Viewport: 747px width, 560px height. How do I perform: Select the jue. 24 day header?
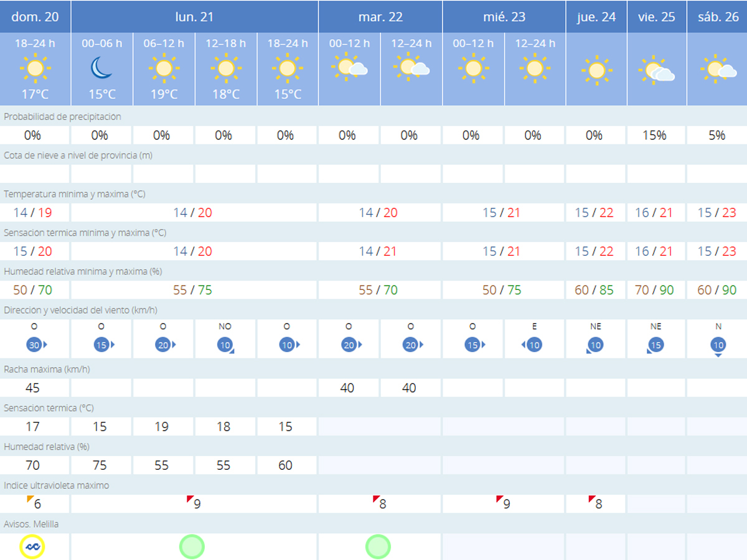(596, 17)
